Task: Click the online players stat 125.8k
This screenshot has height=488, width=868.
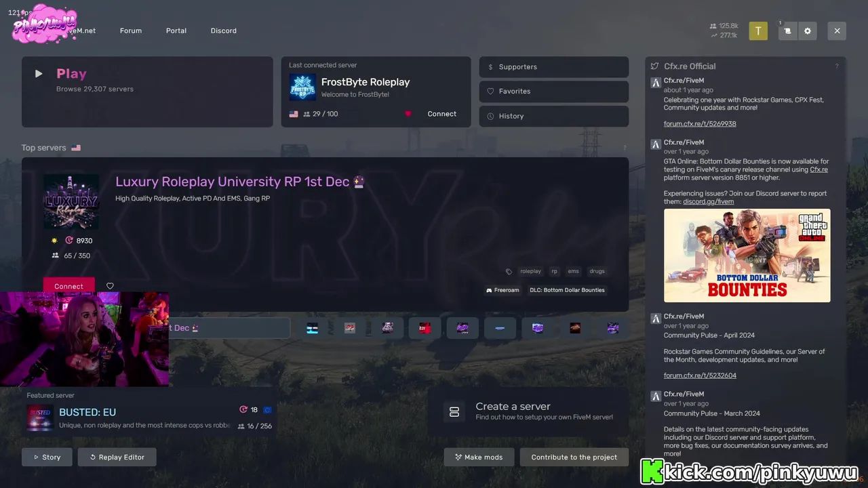Action: pos(724,26)
